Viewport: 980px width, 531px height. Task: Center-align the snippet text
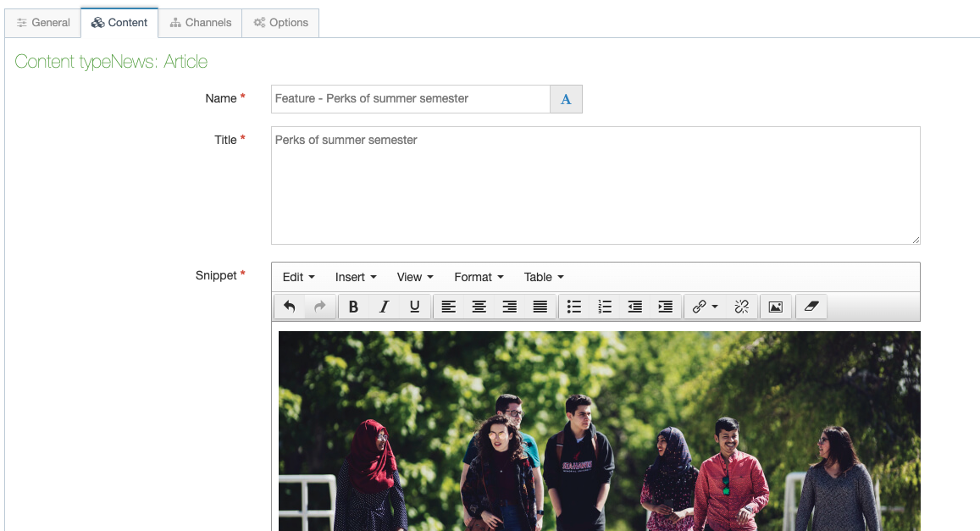(479, 307)
